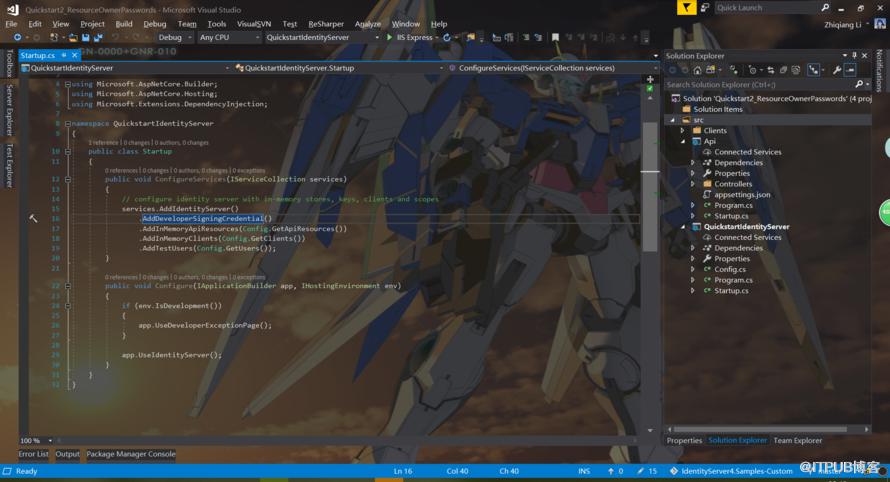Click the Open File toolbar icon
Screen dimensions: 890x482
73,37
